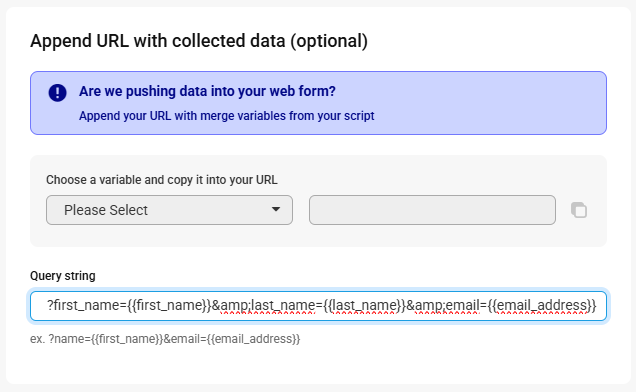The width and height of the screenshot is (636, 392).
Task: Focus the empty variable output field
Action: (x=432, y=210)
